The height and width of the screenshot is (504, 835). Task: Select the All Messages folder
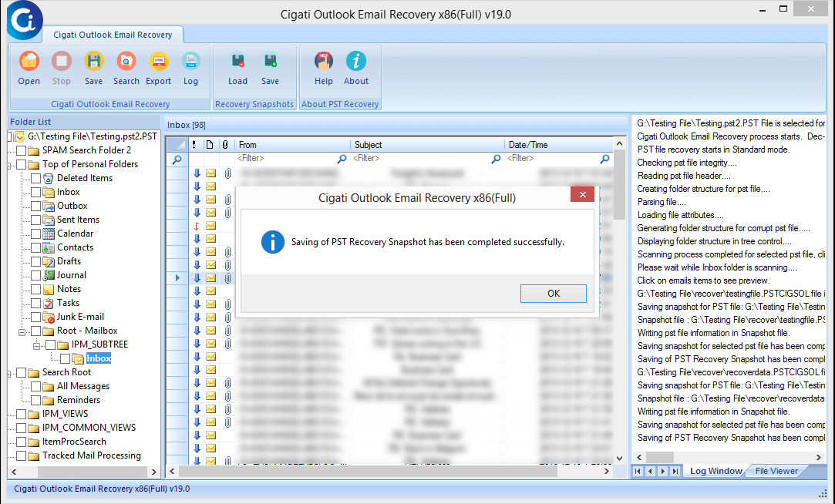[83, 386]
